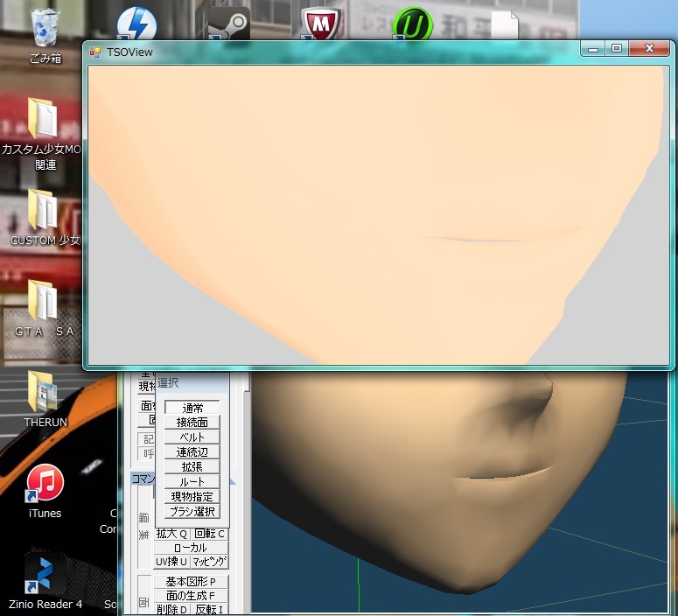Enable the 接続面 selection mode
The image size is (678, 616).
point(192,423)
